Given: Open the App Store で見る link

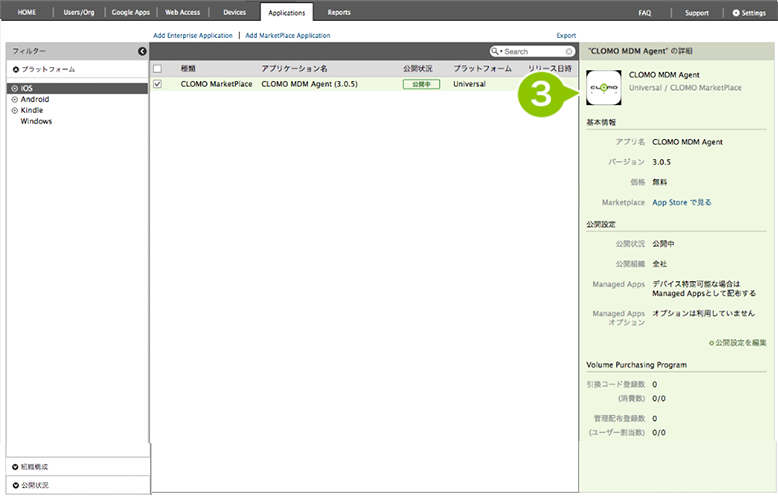Looking at the screenshot, I should tap(681, 202).
